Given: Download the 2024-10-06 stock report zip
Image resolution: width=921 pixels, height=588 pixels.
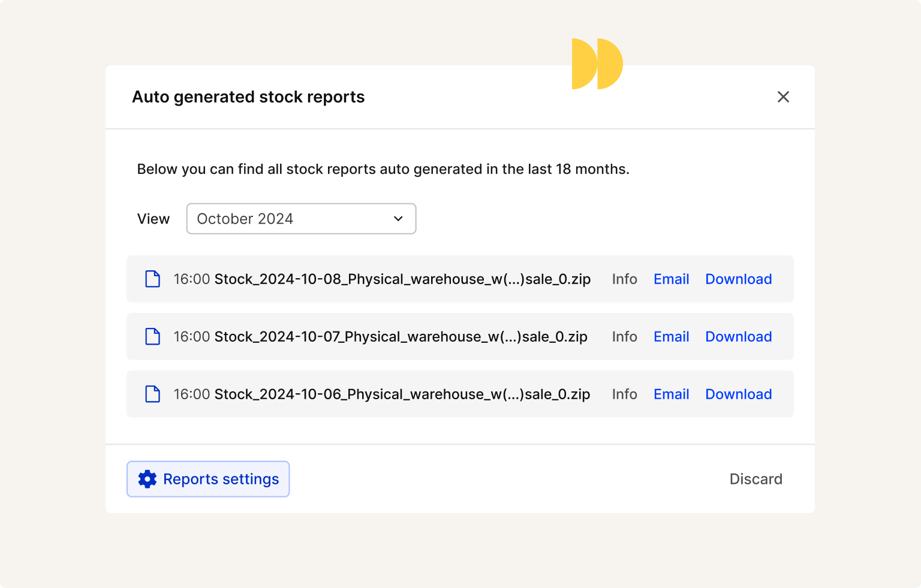Looking at the screenshot, I should click(738, 394).
